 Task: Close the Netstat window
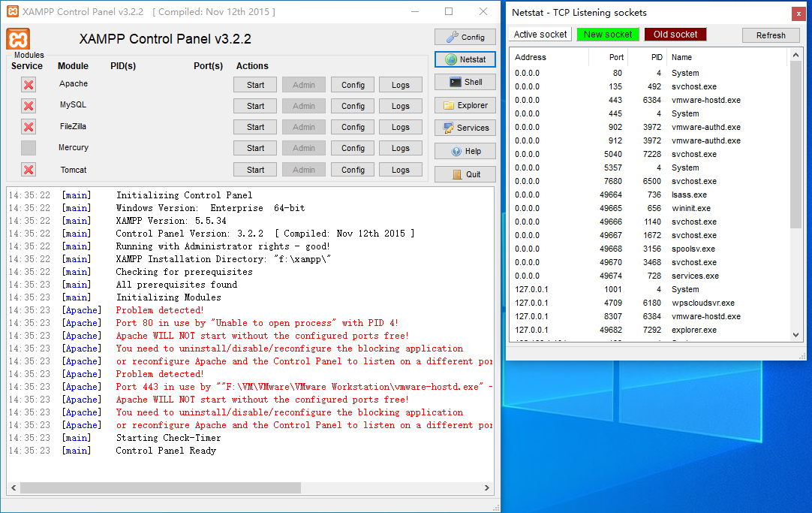point(798,14)
